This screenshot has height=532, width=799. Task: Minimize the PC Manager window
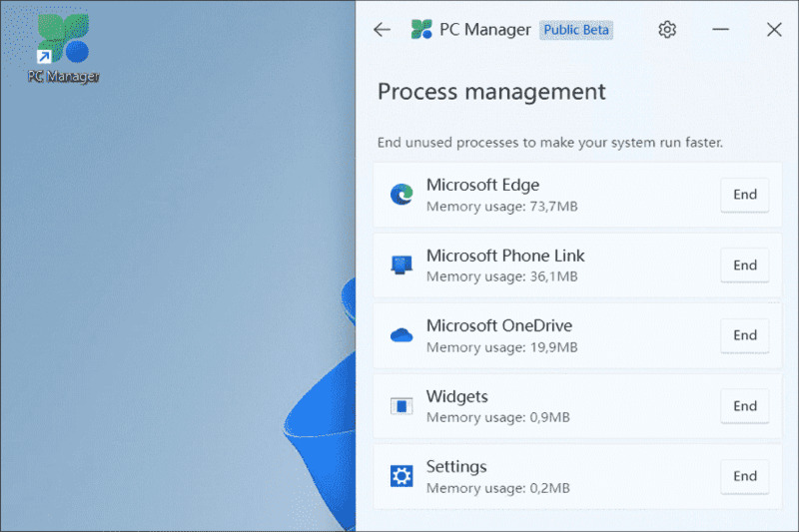pos(720,30)
